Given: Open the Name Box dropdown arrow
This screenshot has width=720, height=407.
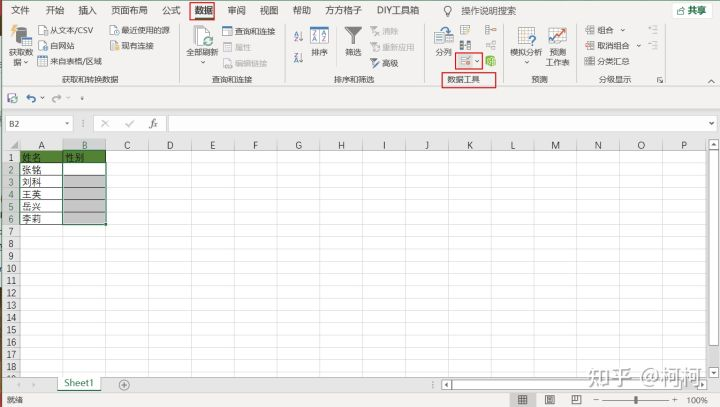Looking at the screenshot, I should (x=67, y=124).
